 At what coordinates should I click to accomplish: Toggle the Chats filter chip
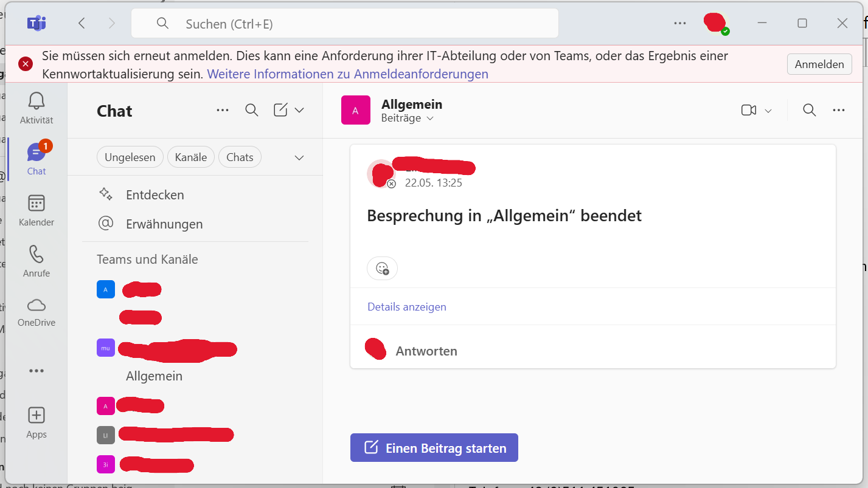pos(240,157)
